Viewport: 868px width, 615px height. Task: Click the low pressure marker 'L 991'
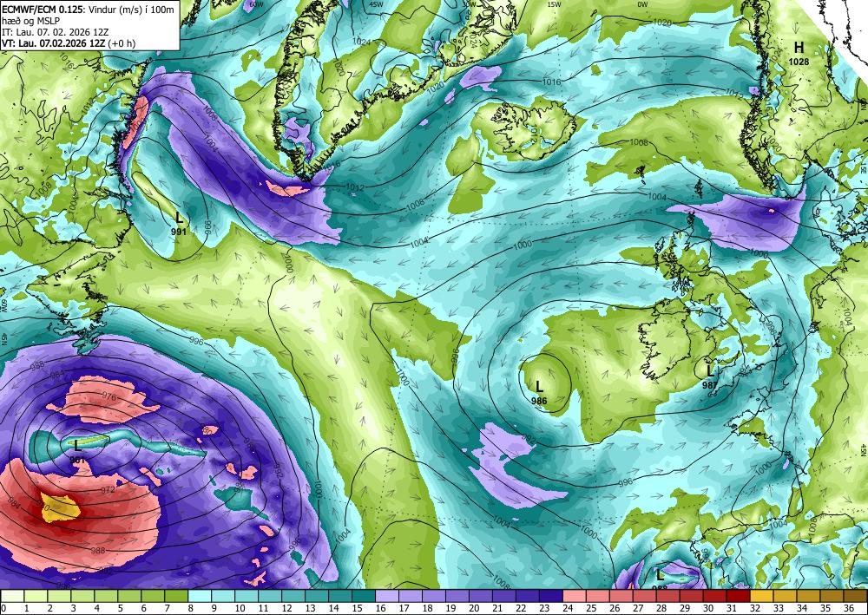click(x=178, y=224)
